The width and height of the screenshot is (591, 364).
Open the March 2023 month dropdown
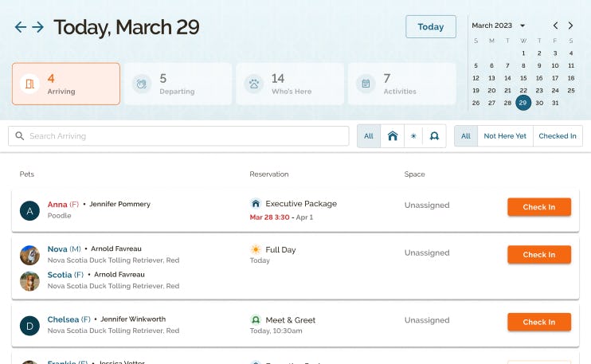click(499, 25)
